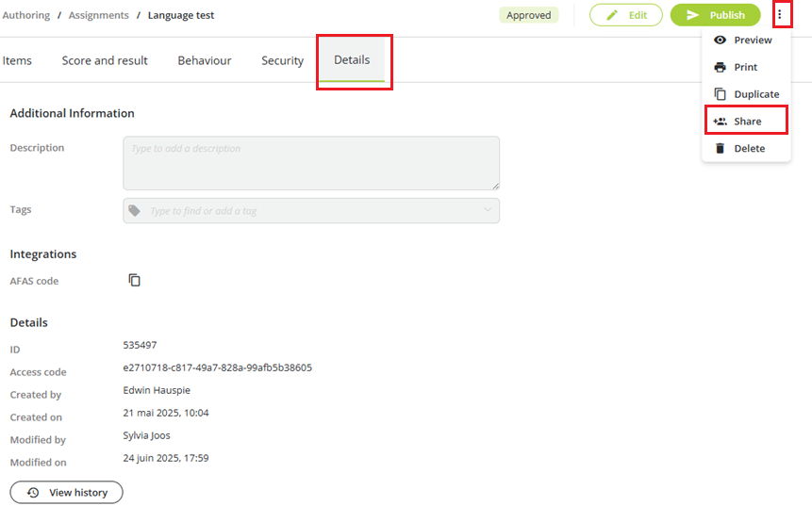Click the Created by label
The height and width of the screenshot is (506, 812).
point(36,395)
